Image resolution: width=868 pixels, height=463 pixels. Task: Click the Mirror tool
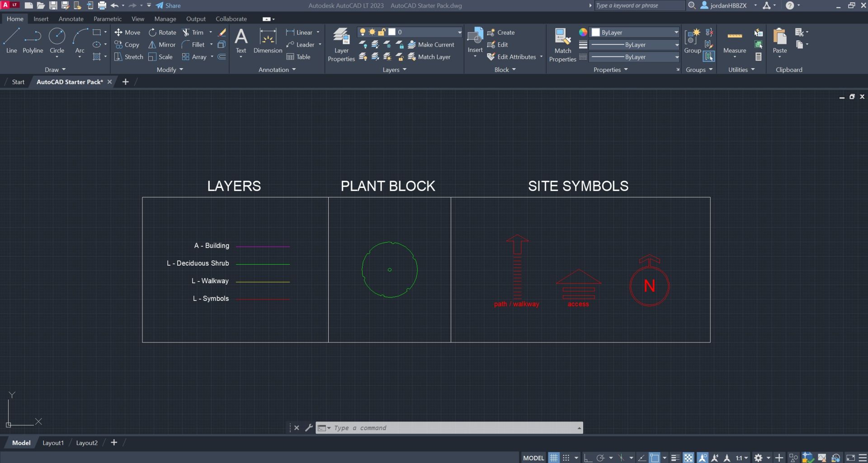point(162,45)
